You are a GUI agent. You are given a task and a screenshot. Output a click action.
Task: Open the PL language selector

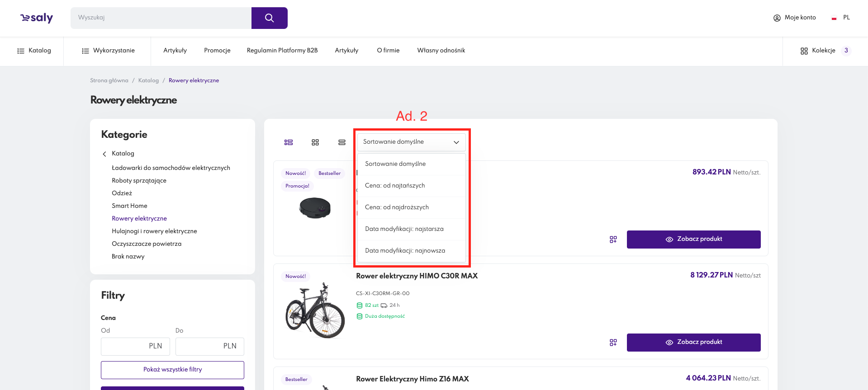pyautogui.click(x=841, y=18)
